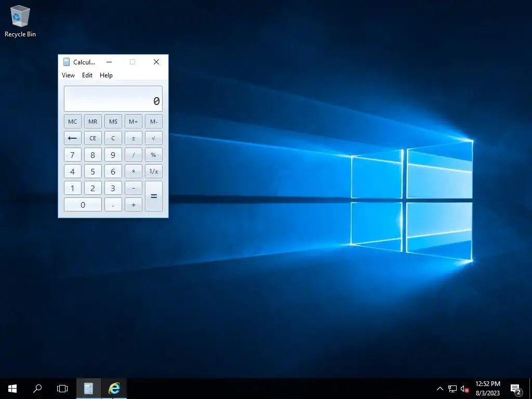Click the network tray icon
532x399 pixels.
[453, 389]
